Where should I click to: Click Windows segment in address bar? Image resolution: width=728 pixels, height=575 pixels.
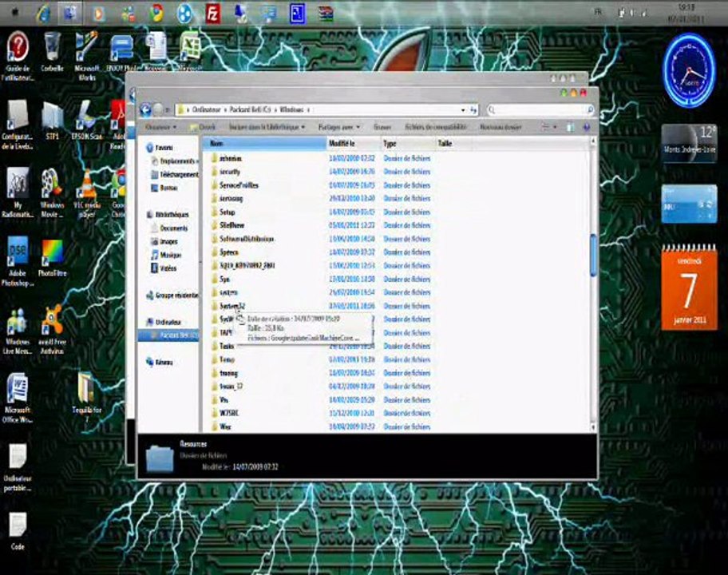click(x=291, y=110)
